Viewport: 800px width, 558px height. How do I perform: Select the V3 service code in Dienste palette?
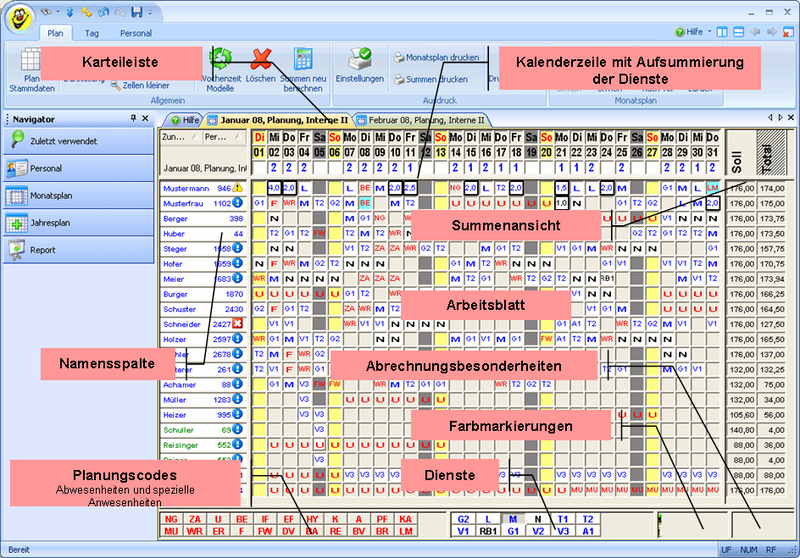pos(562,531)
